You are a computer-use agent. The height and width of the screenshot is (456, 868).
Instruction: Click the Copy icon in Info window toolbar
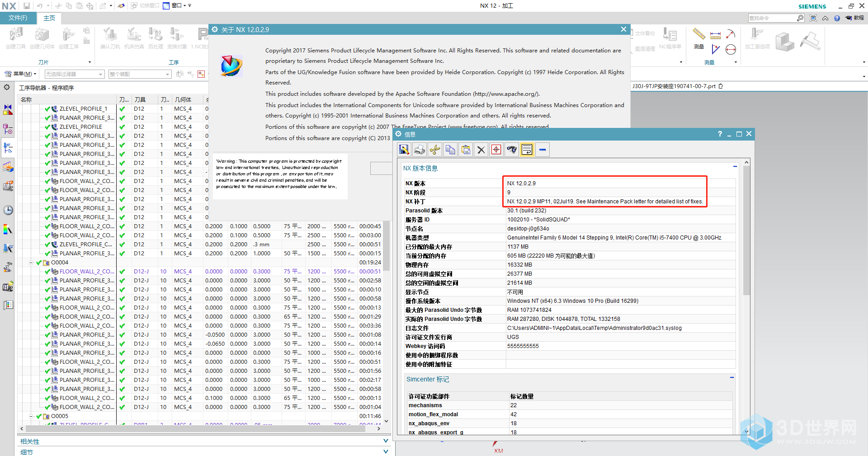click(450, 150)
